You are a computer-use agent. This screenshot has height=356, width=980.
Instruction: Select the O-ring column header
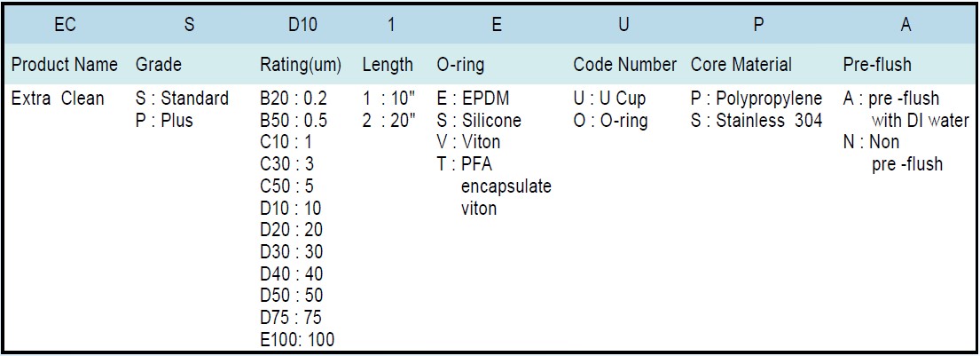(460, 65)
